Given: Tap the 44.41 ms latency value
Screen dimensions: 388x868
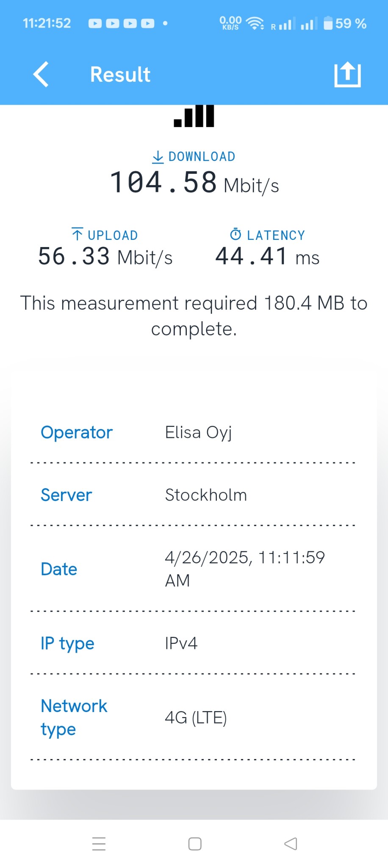Looking at the screenshot, I should click(x=267, y=257).
